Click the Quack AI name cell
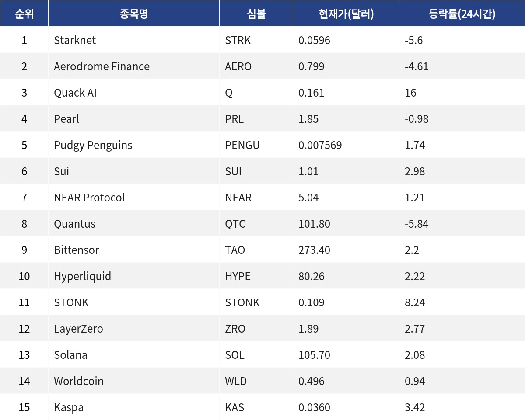 (134, 93)
